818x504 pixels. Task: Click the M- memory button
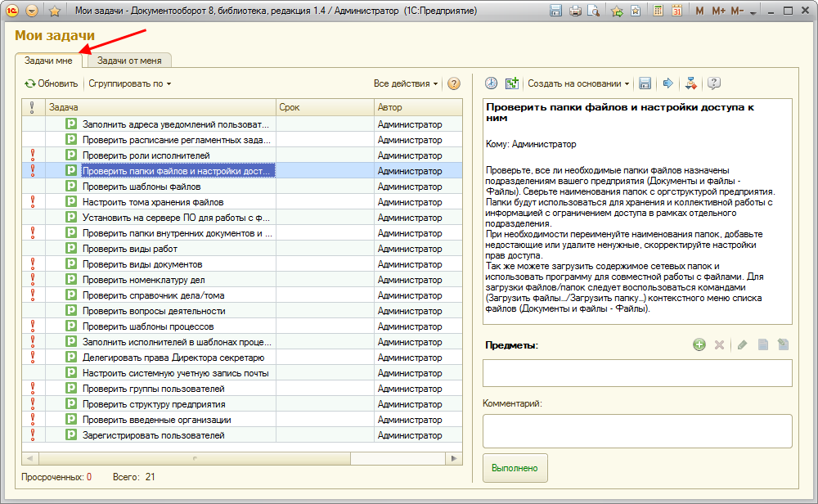click(x=737, y=11)
